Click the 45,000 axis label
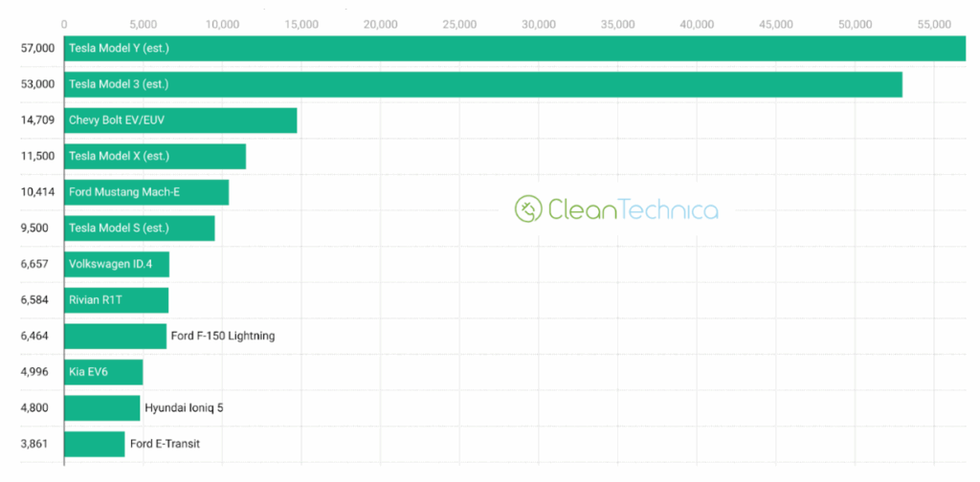This screenshot has width=980, height=482. tap(775, 24)
